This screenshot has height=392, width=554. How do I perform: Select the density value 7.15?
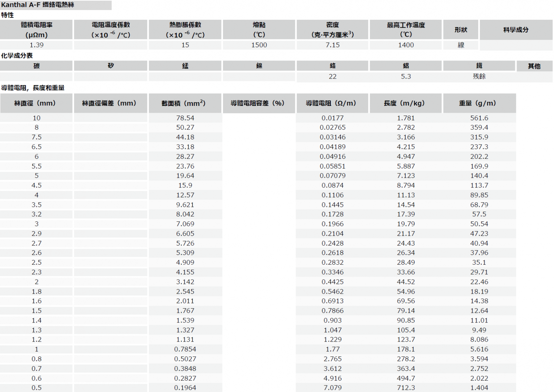332,45
